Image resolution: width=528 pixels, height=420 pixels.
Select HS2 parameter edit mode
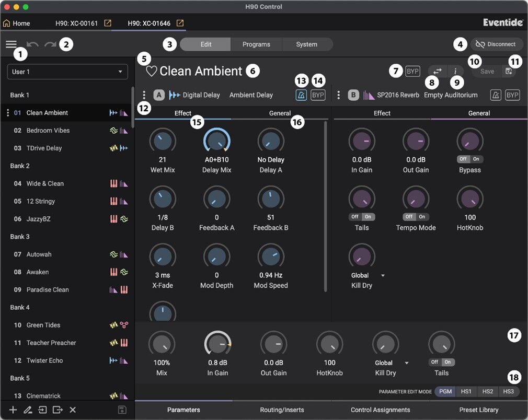(488, 391)
